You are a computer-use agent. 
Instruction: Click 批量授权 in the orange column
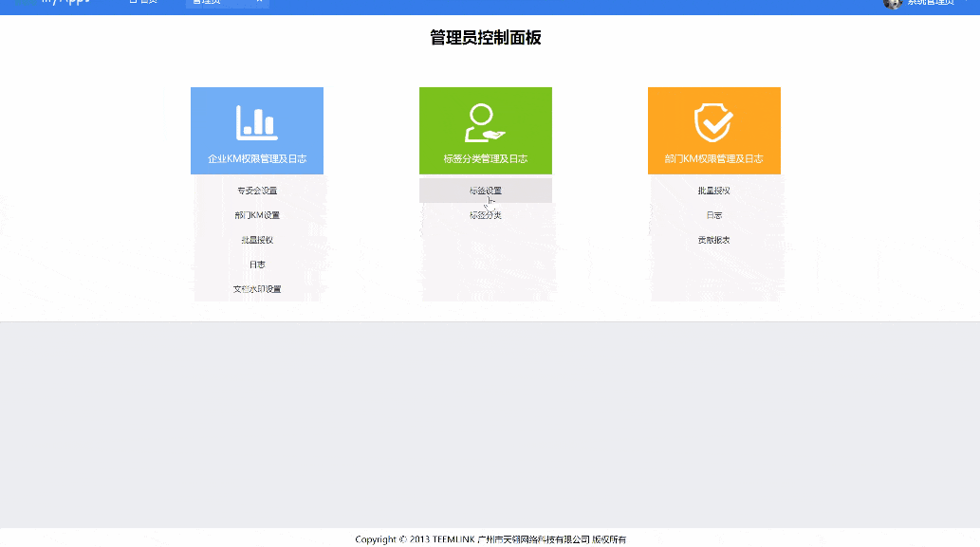click(x=713, y=190)
